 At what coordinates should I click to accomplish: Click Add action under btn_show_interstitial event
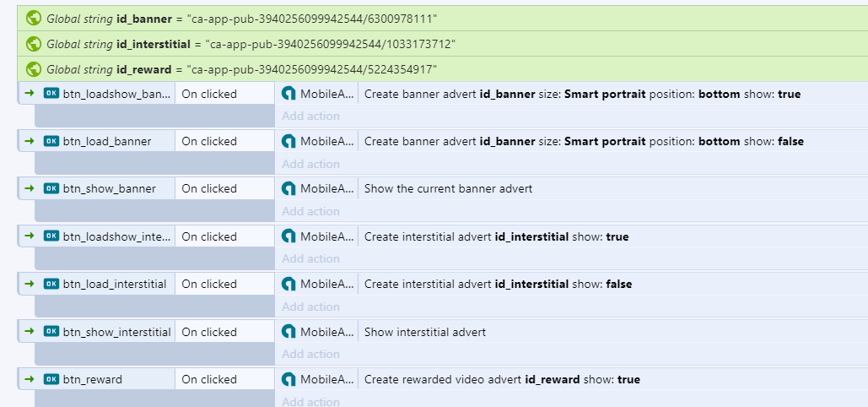310,354
